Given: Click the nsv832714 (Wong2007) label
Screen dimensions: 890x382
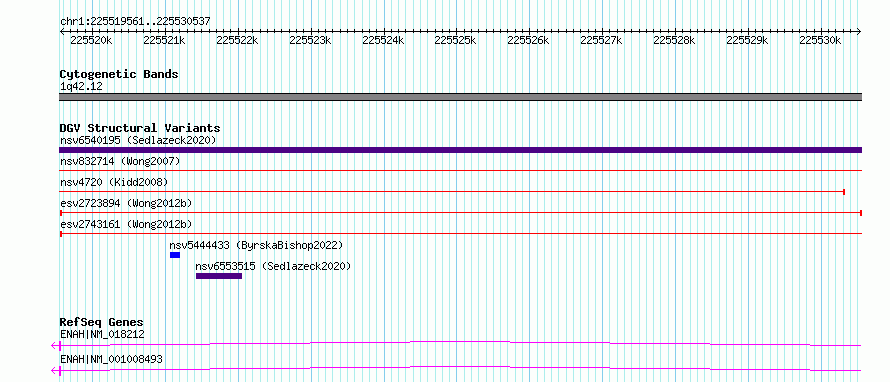Looking at the screenshot, I should point(120,162).
